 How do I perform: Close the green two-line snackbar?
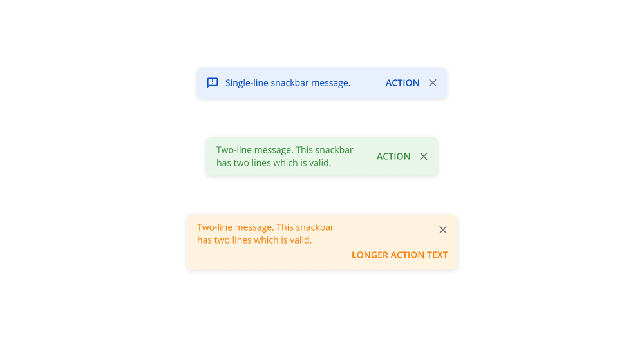click(x=424, y=156)
